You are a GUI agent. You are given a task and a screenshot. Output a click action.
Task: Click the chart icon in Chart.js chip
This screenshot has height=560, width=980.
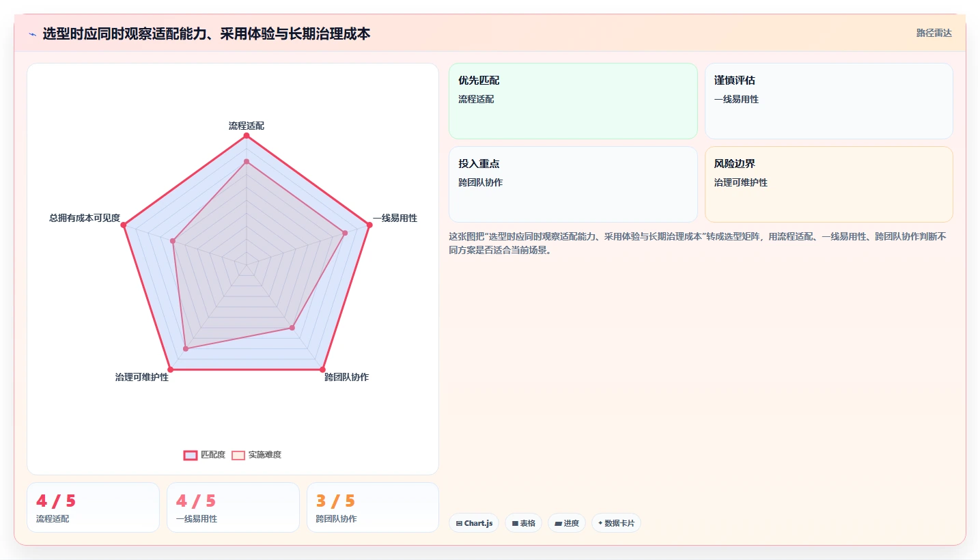460,524
